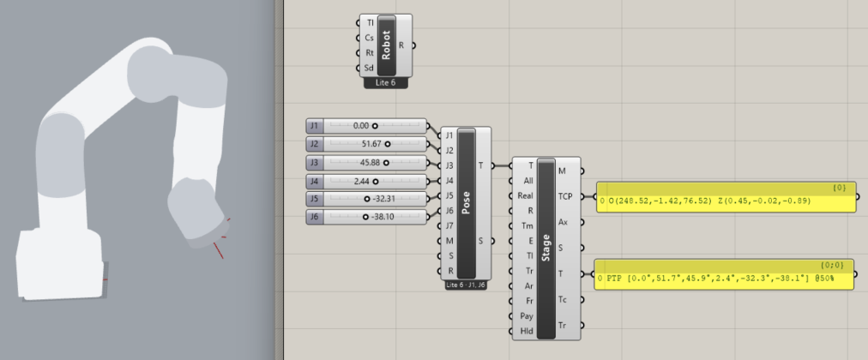Click the Tm input on Stage component

[527, 225]
